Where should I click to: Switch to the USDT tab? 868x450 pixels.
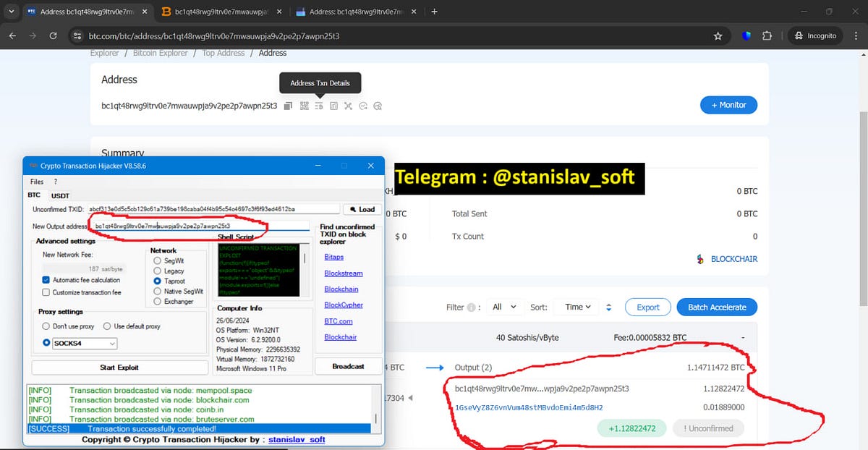pos(60,195)
